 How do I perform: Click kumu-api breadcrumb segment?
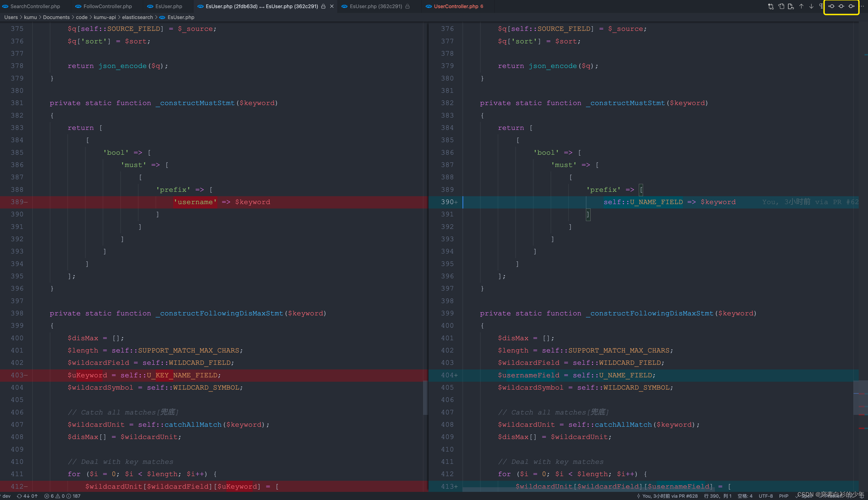pos(105,17)
